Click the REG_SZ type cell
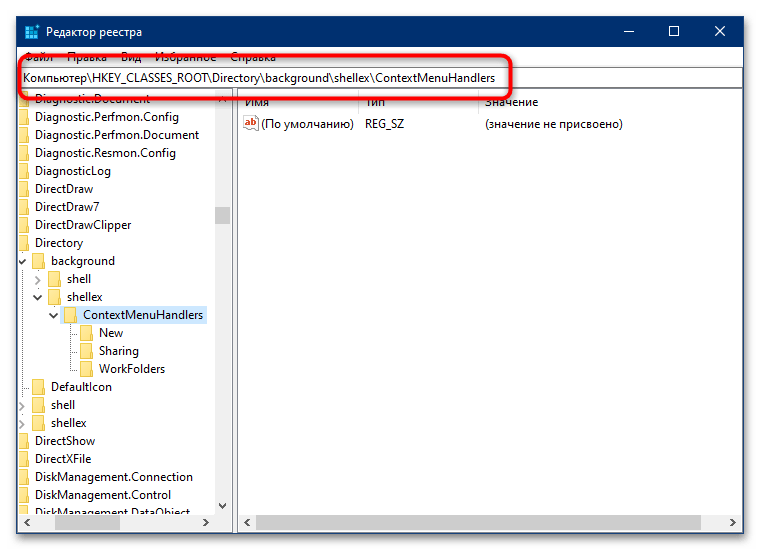Screen dimensions: 760x550 (x=384, y=124)
